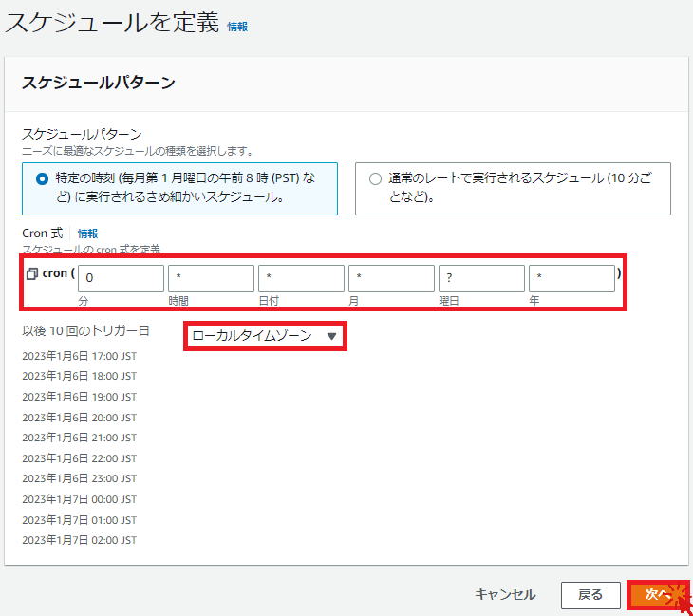This screenshot has height=616, width=693.
Task: Click the 分 (minutes) cron input field
Action: 121,278
